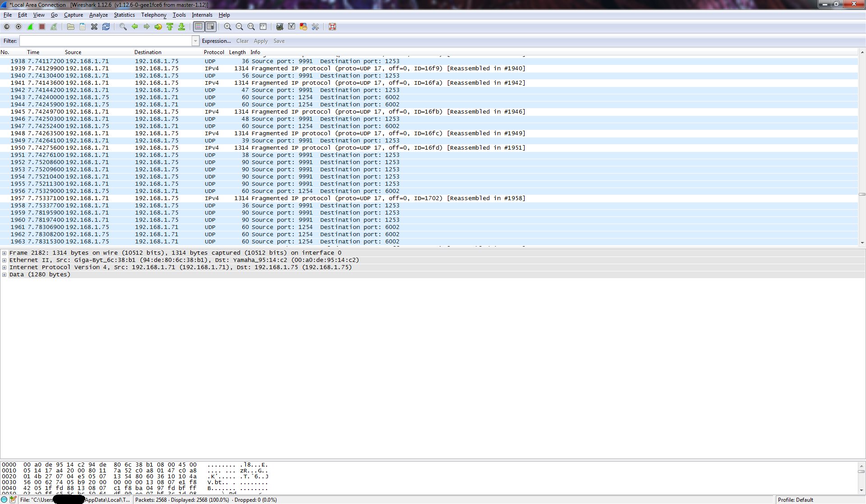Screen dimensions: 866x504
Task: Expand the Internet Protocol Version 4 row
Action: click(5, 267)
